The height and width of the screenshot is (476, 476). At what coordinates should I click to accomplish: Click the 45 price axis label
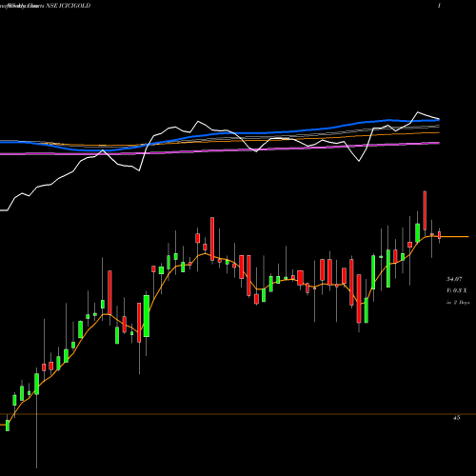[x=456, y=418]
